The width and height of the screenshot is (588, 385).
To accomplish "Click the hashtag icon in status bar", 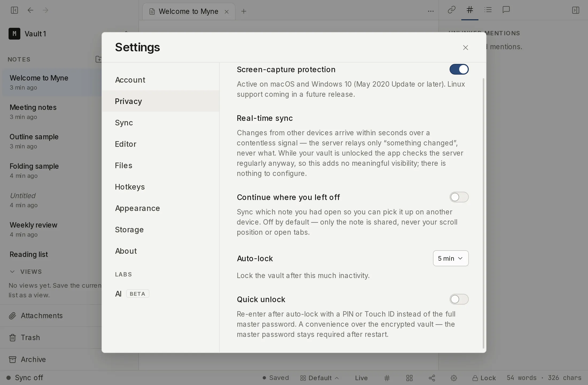I will pos(387,378).
